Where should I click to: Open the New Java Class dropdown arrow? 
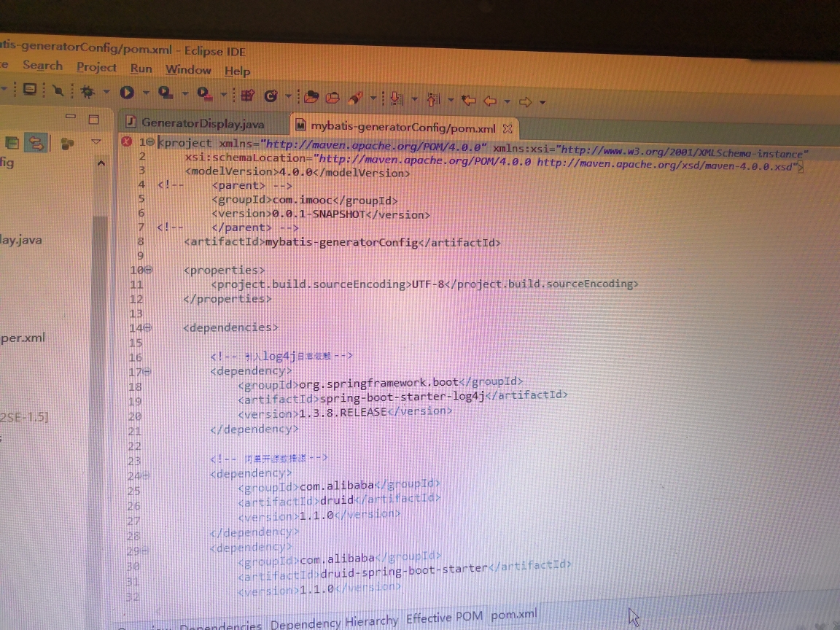[288, 96]
